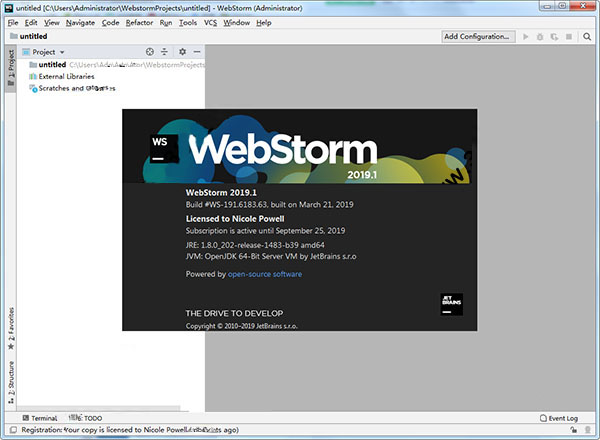This screenshot has height=440, width=600.
Task: Open the Run menu
Action: [x=166, y=23]
